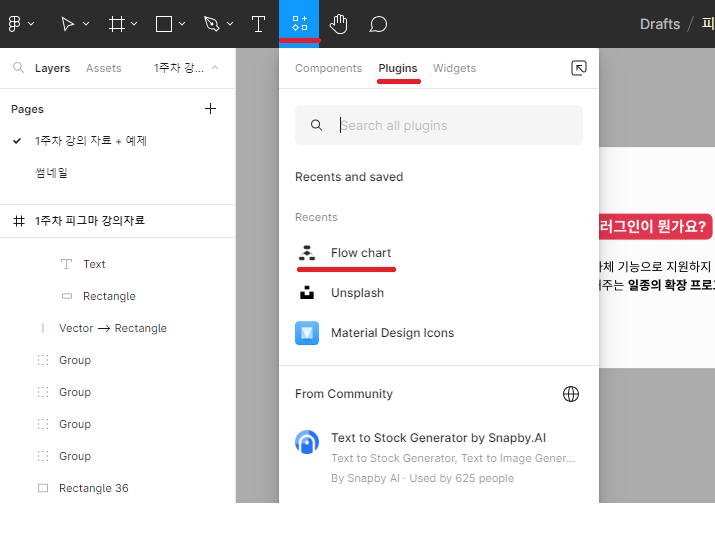Screen dimensions: 715x542
Task: Open the Components tab
Action: coord(328,68)
